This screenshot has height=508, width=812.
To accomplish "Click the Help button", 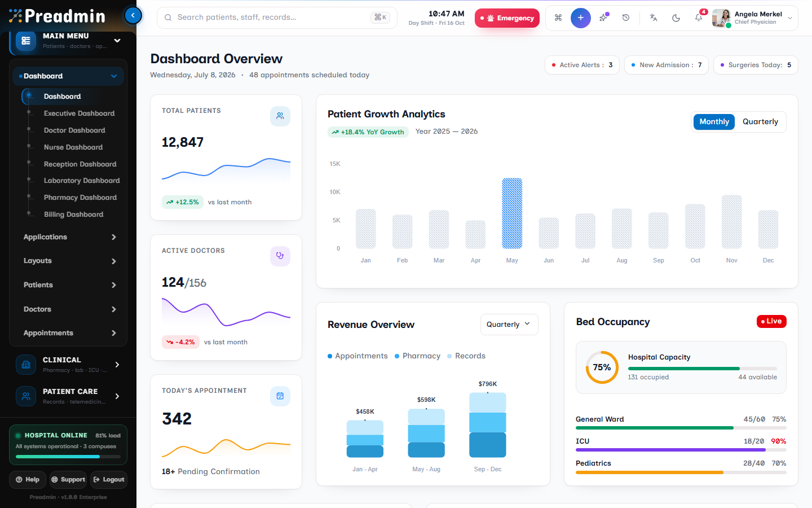I will pyautogui.click(x=28, y=480).
